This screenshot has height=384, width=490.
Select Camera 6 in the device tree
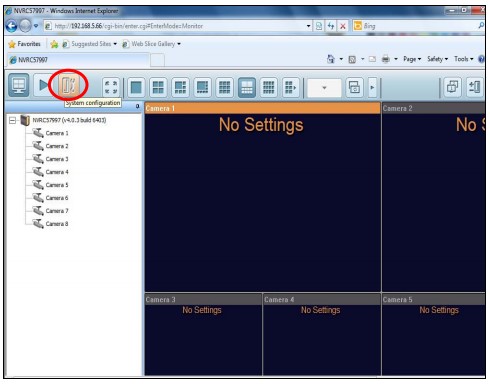point(57,198)
